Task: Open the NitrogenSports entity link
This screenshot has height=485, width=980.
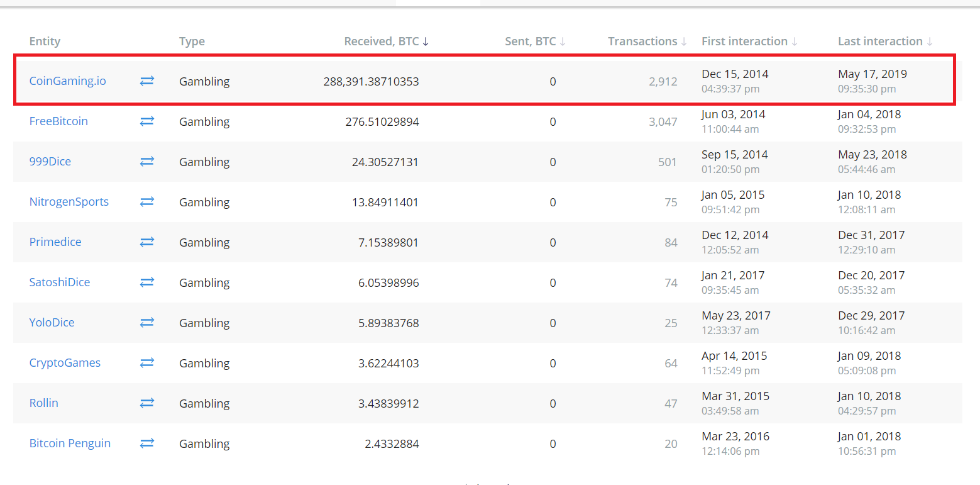Action: coord(69,202)
